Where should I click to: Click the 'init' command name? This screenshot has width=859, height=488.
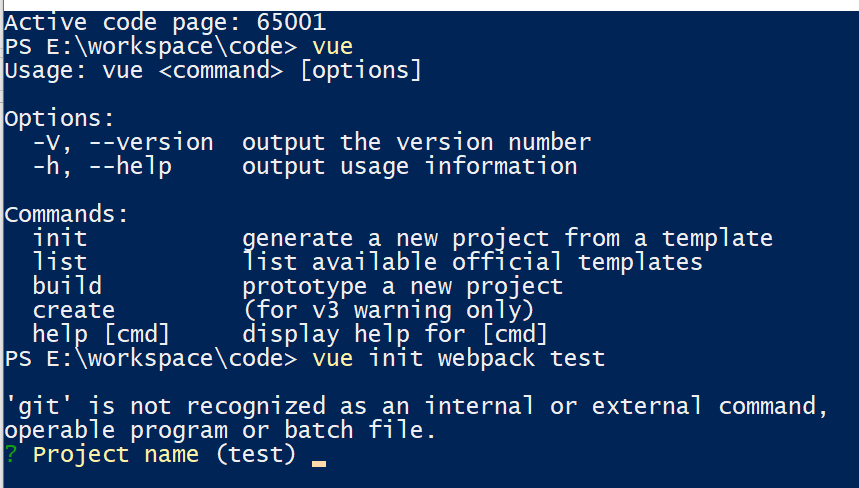tap(60, 238)
